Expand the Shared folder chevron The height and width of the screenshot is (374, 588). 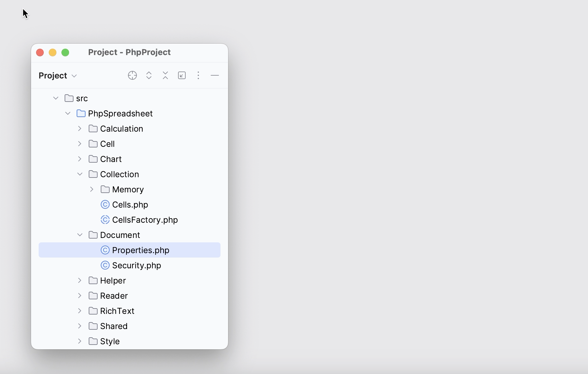(80, 326)
